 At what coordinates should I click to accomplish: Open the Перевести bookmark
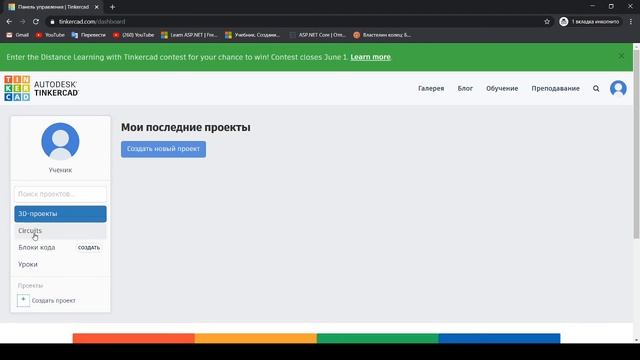pyautogui.click(x=89, y=35)
